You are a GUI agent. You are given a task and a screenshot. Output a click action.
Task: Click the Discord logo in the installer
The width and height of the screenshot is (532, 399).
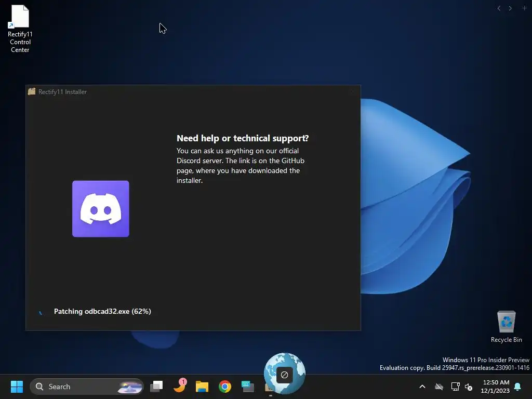pyautogui.click(x=101, y=209)
